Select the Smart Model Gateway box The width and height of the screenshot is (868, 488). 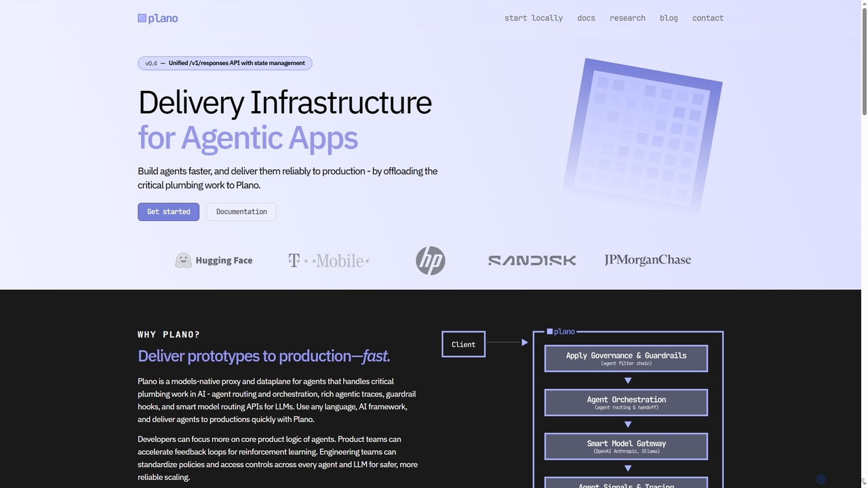click(x=626, y=447)
